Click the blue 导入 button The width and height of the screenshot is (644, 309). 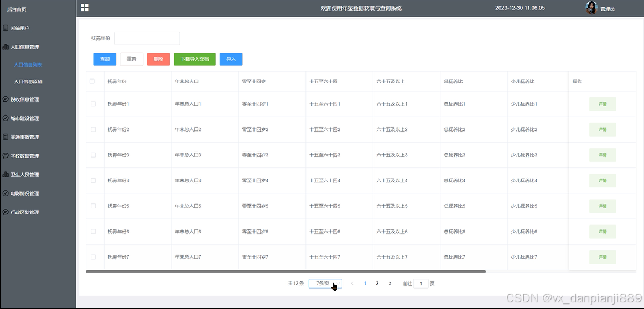231,59
